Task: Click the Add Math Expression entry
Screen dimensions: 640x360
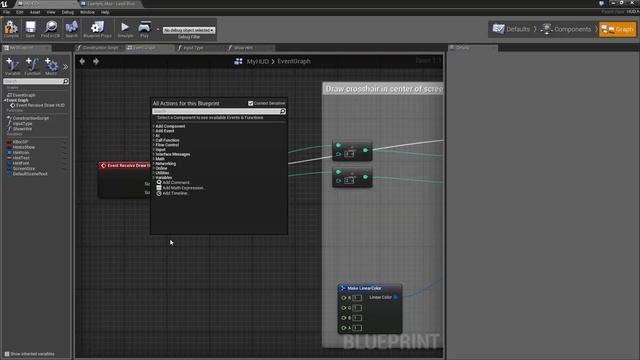Action: (x=183, y=188)
